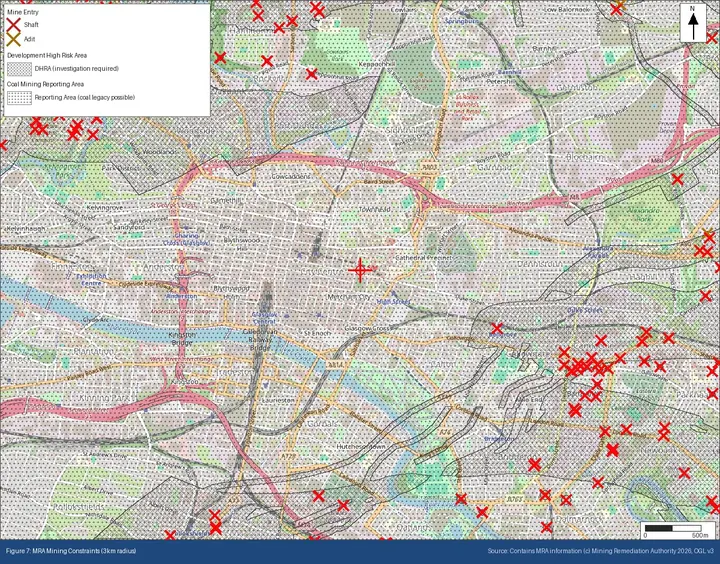Click the DHRA crosshatched legend swatch
Screen dimensions: 720x564
point(19,69)
